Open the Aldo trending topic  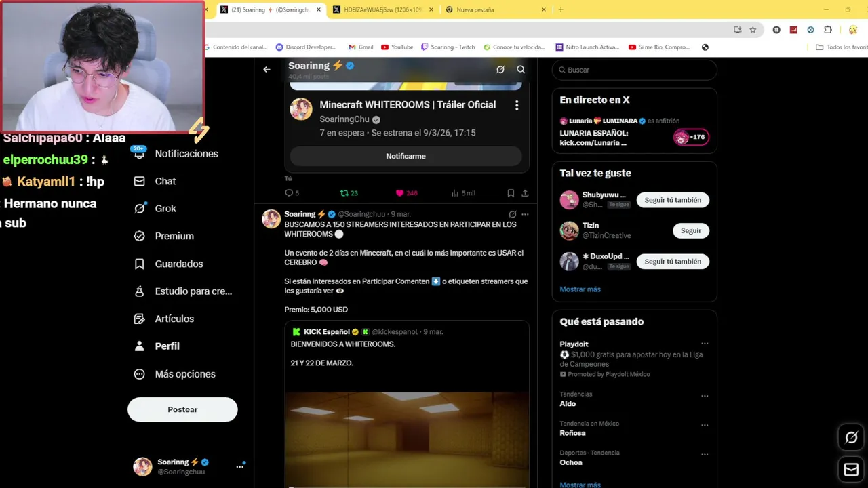point(568,404)
